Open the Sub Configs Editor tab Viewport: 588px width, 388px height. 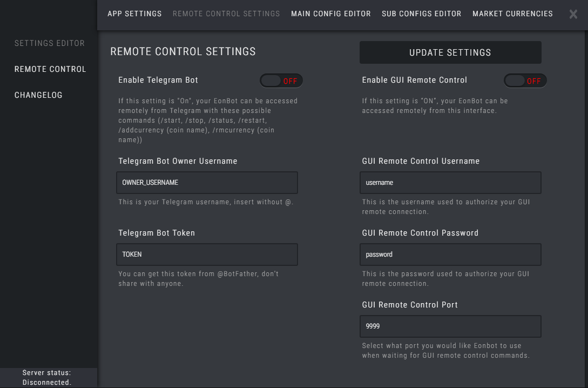point(422,14)
